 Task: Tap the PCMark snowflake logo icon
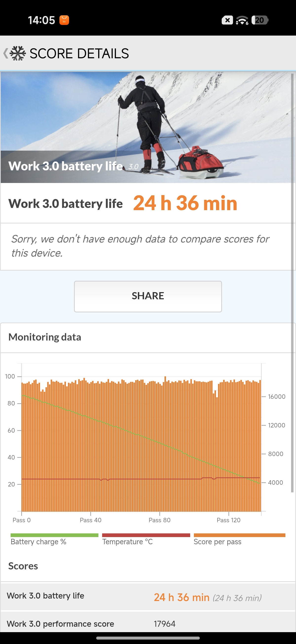tap(18, 53)
